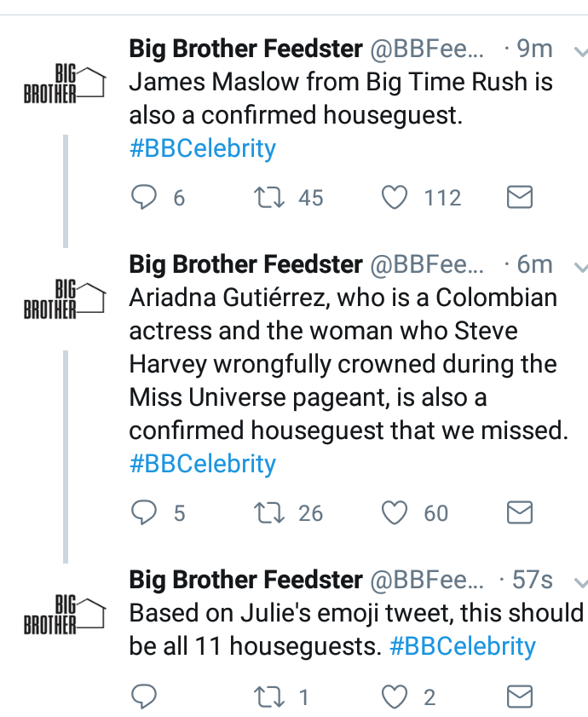Message the Ariadna Gutiérrez tweet envelope icon
Screen dimensions: 588x717
(520, 512)
